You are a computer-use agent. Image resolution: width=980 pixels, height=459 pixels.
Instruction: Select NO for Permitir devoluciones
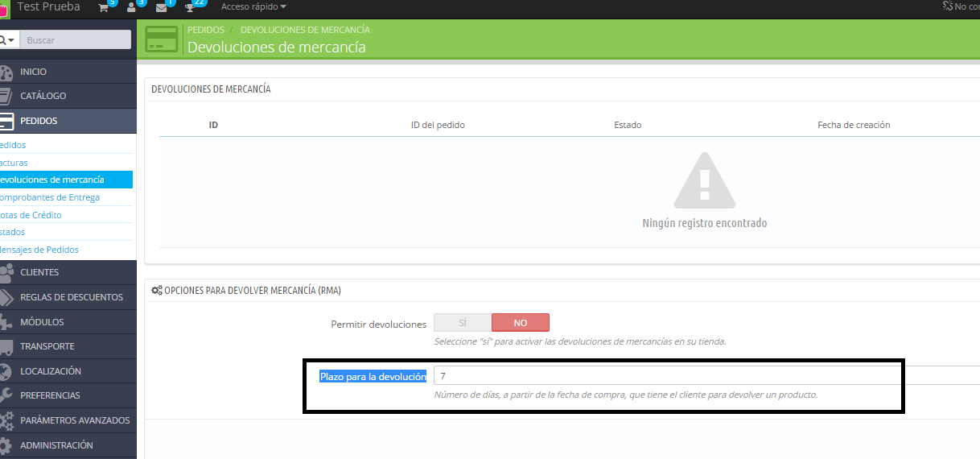click(x=521, y=322)
